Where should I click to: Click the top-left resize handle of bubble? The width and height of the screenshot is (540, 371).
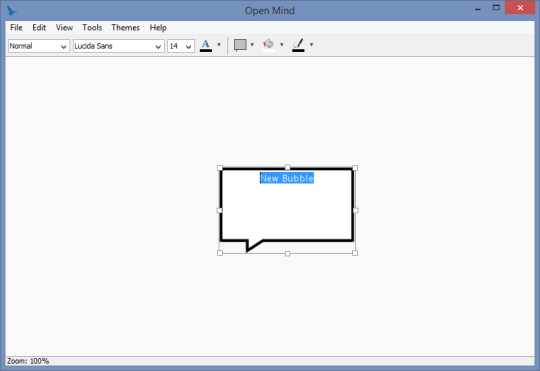click(220, 168)
